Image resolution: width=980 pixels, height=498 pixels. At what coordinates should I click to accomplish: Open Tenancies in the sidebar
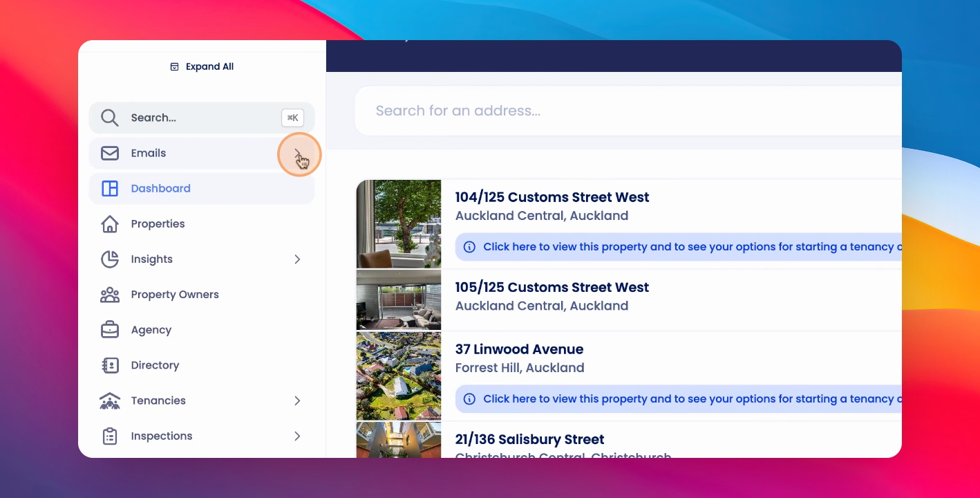(202, 400)
